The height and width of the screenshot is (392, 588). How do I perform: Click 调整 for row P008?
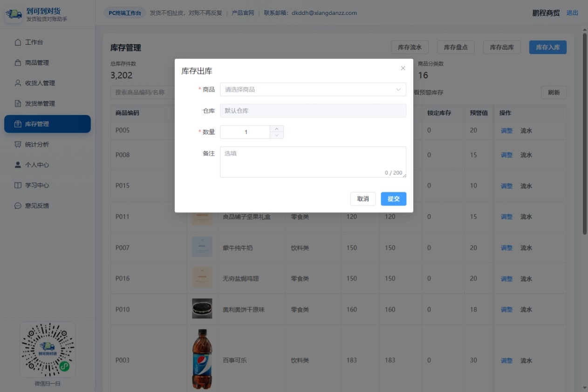point(506,155)
